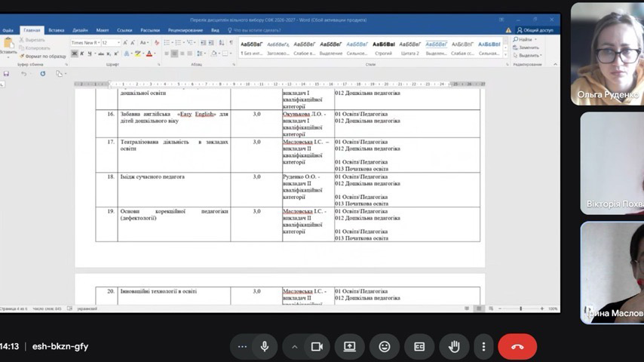Click the zoom slider in Word status bar
644x362 pixels.
pos(520,308)
